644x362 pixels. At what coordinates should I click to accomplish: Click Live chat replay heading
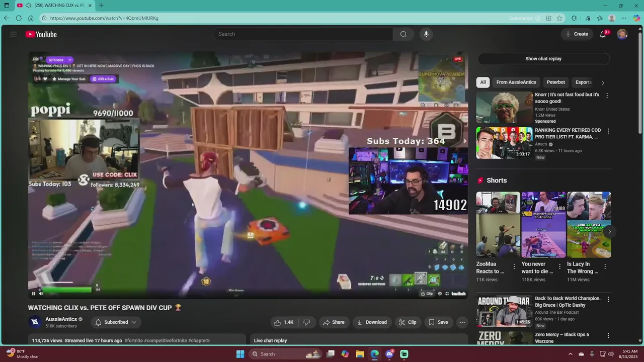[270, 340]
